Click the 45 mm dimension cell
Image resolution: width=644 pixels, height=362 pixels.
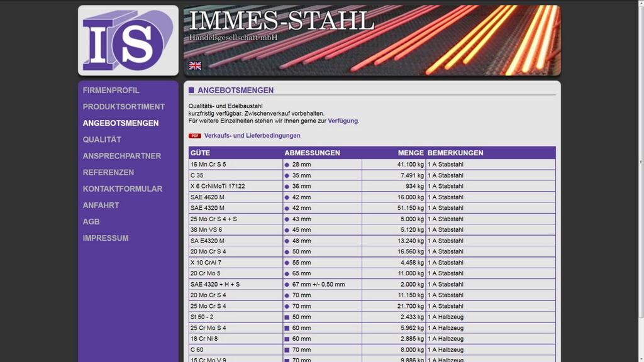323,230
